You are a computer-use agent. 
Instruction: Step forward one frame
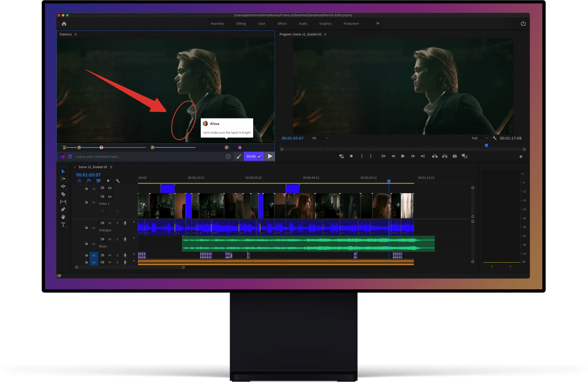[413, 156]
